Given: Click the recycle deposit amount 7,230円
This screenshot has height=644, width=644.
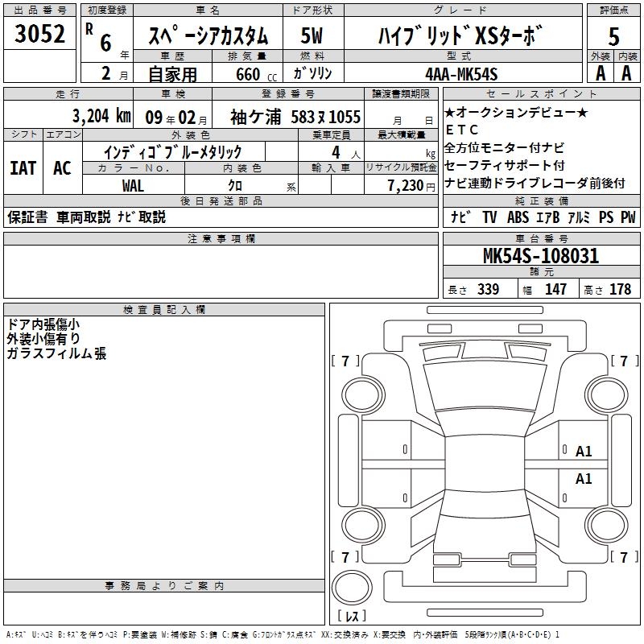Looking at the screenshot, I should pyautogui.click(x=400, y=185).
